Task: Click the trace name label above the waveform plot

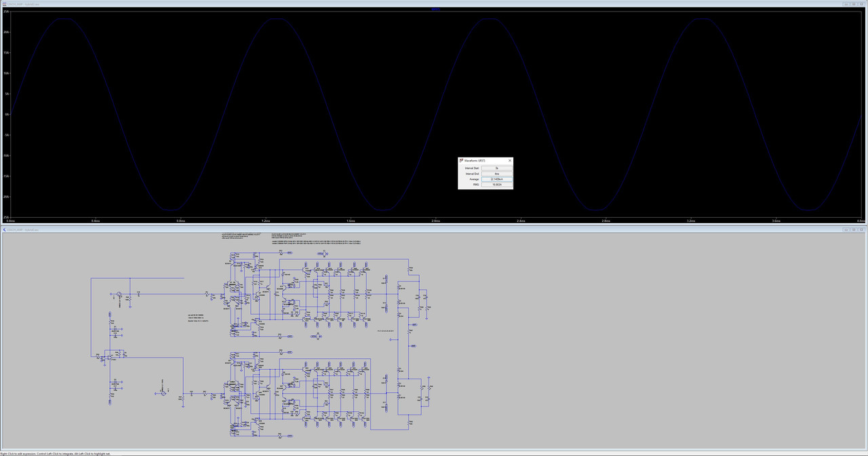Action: [x=435, y=9]
